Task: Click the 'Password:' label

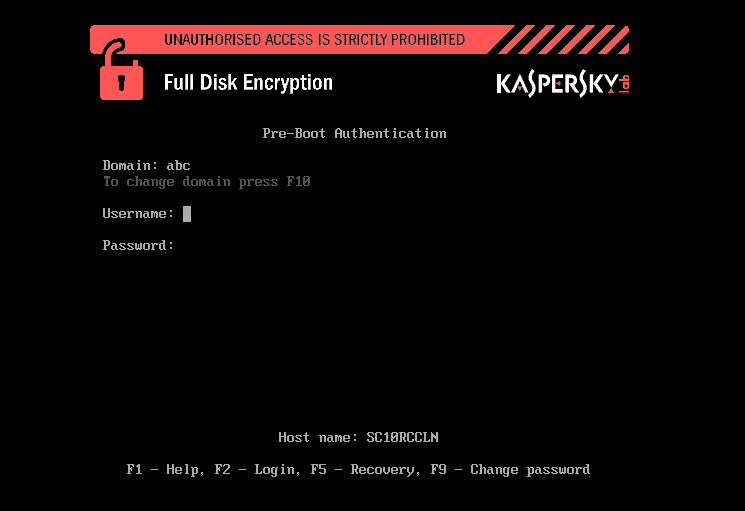Action: (138, 246)
